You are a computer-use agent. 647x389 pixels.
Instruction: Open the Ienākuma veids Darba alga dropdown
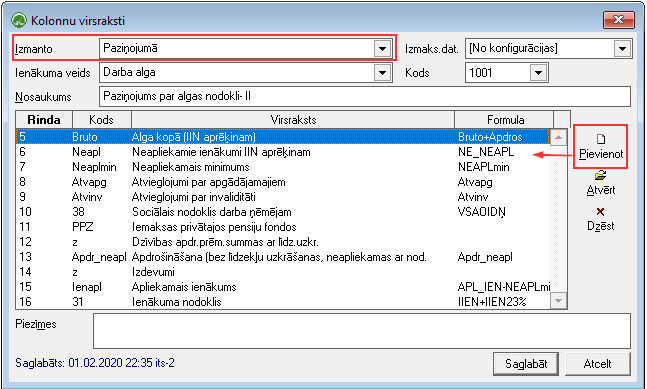pyautogui.click(x=383, y=73)
